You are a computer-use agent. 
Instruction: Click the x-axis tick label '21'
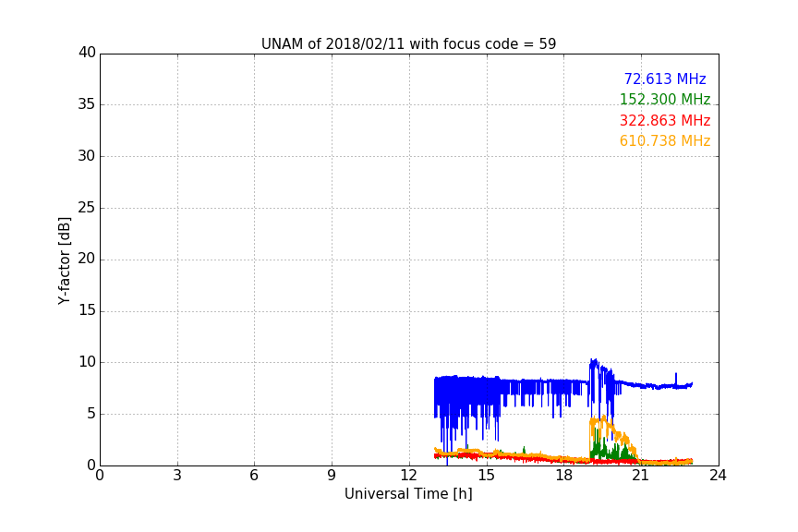[x=641, y=476]
